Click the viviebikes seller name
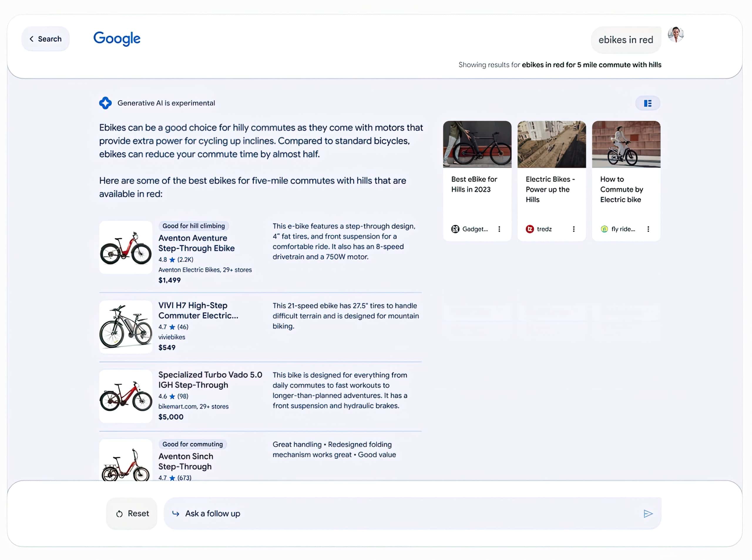752x560 pixels. coord(172,337)
